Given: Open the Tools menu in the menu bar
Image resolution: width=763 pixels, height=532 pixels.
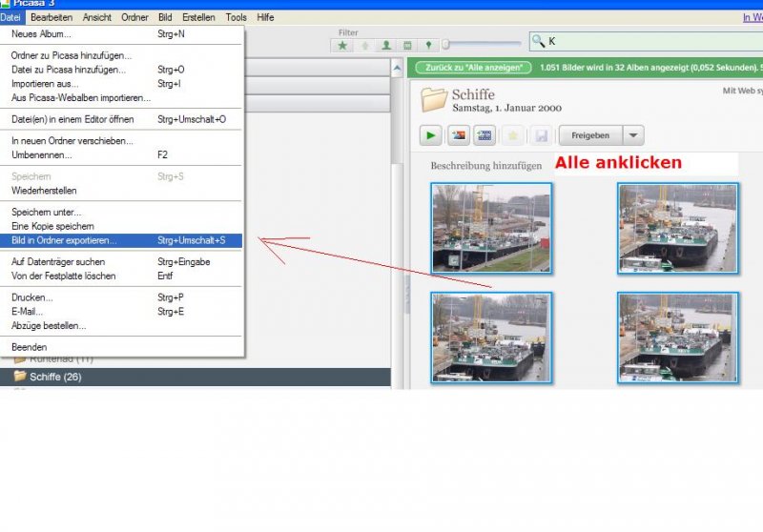Looking at the screenshot, I should pos(236,17).
